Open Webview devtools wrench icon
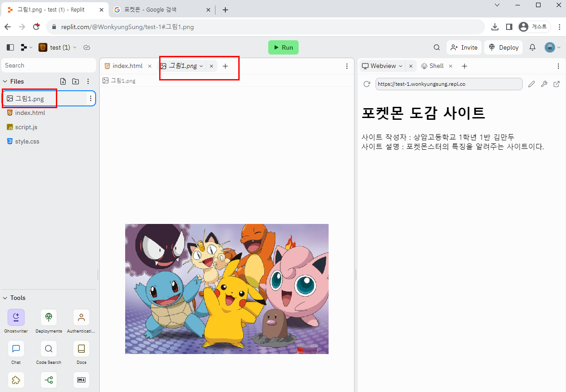Viewport: 566px width, 392px height. (544, 84)
